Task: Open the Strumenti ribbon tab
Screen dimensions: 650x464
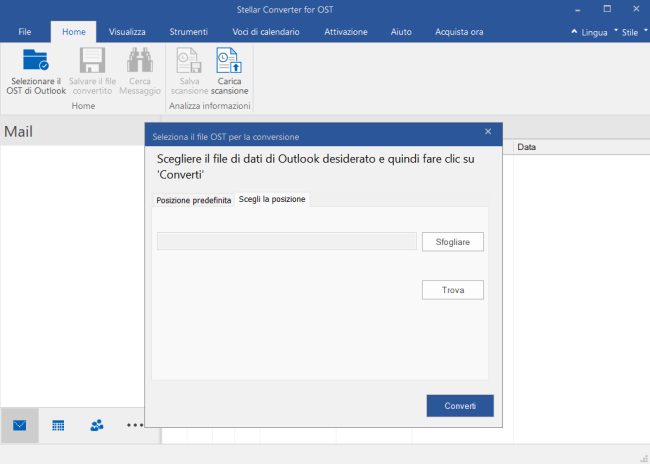Action: point(188,32)
